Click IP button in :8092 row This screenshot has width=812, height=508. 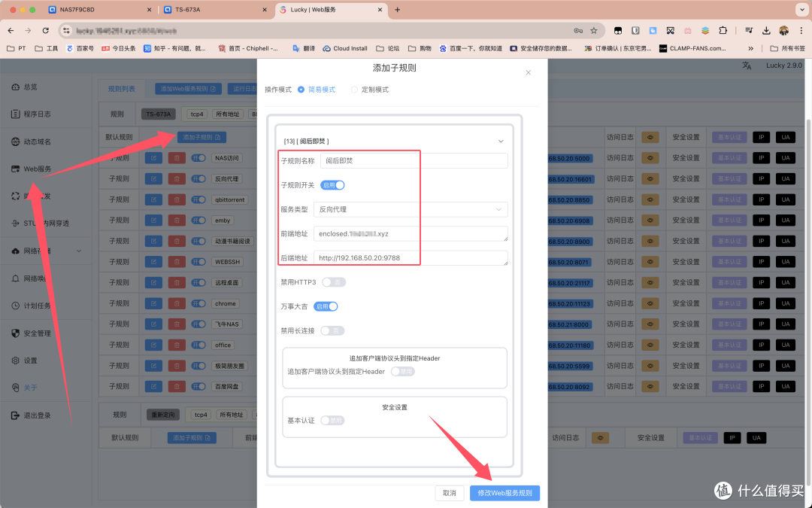pyautogui.click(x=761, y=386)
